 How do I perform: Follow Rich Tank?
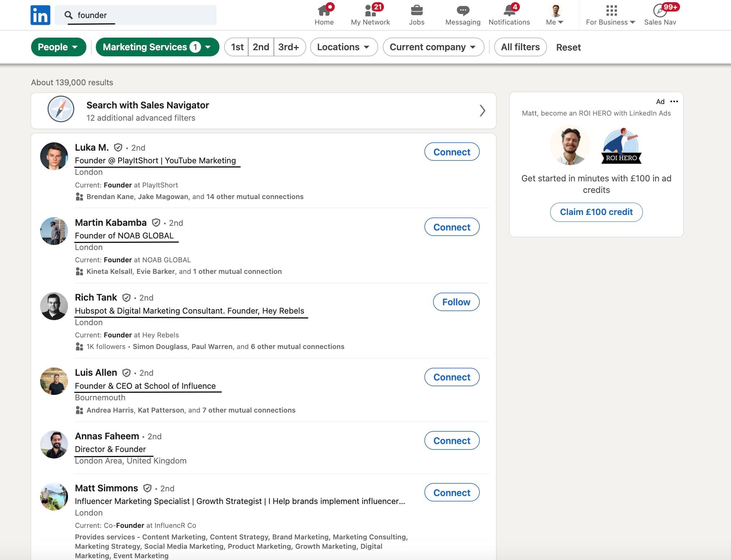point(456,302)
